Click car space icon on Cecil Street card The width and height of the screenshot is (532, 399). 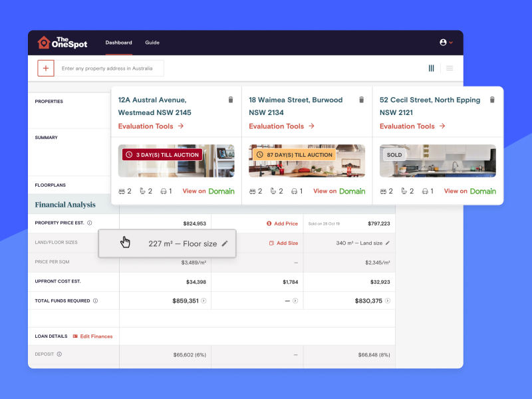coord(425,192)
